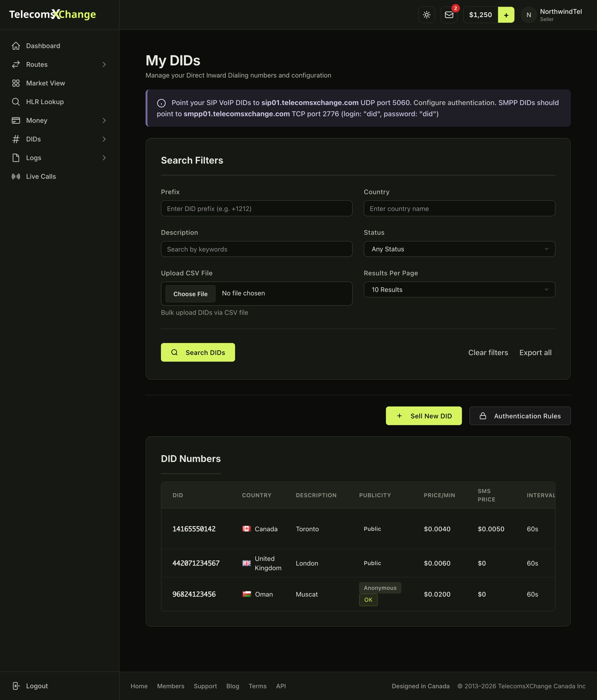Open the API footer link

point(281,686)
